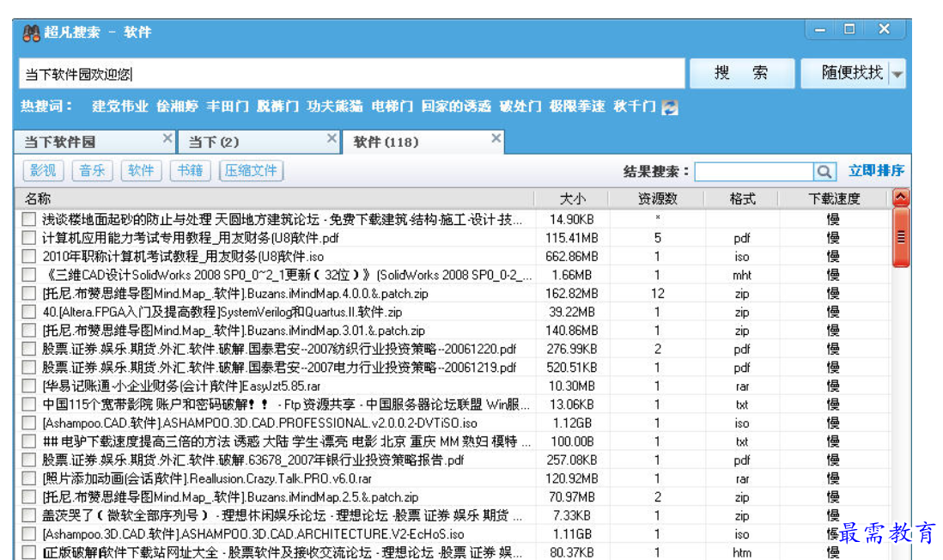This screenshot has height=560, width=943.
Task: Select row iMindMap.2.5 patch.zip
Action: pos(453,497)
